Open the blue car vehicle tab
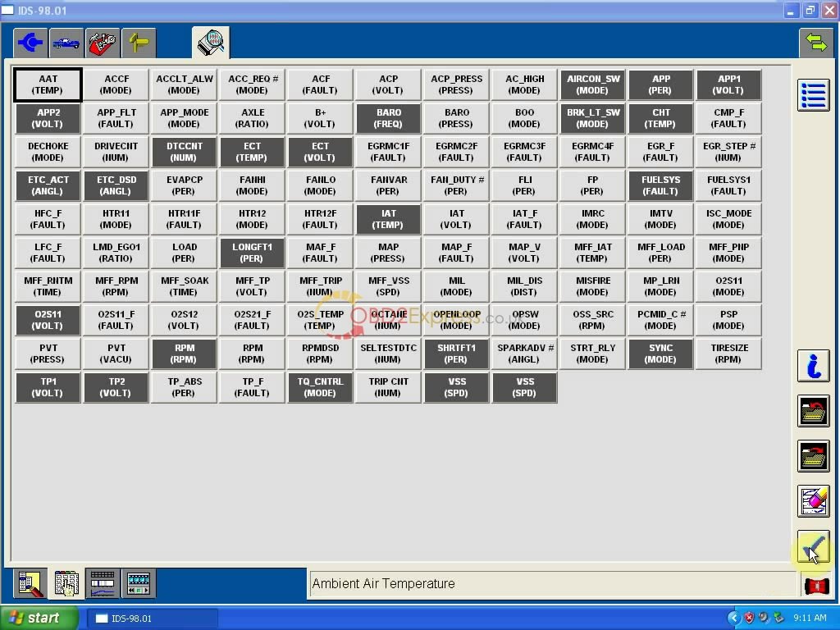The height and width of the screenshot is (630, 840). [66, 43]
